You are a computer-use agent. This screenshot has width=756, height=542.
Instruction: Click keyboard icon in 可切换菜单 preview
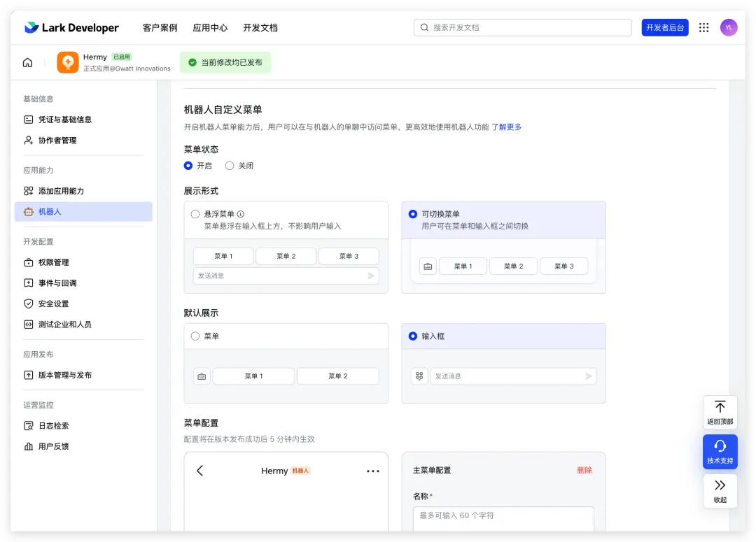(428, 266)
